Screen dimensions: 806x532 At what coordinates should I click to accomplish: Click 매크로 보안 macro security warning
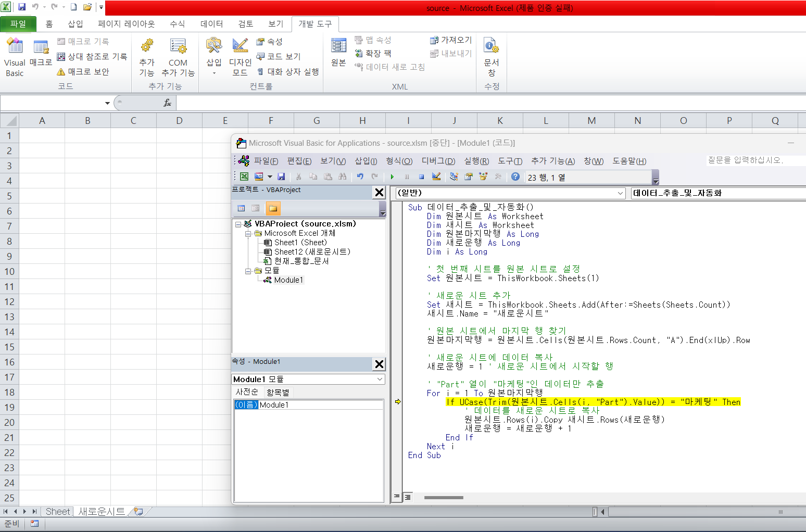pos(83,71)
